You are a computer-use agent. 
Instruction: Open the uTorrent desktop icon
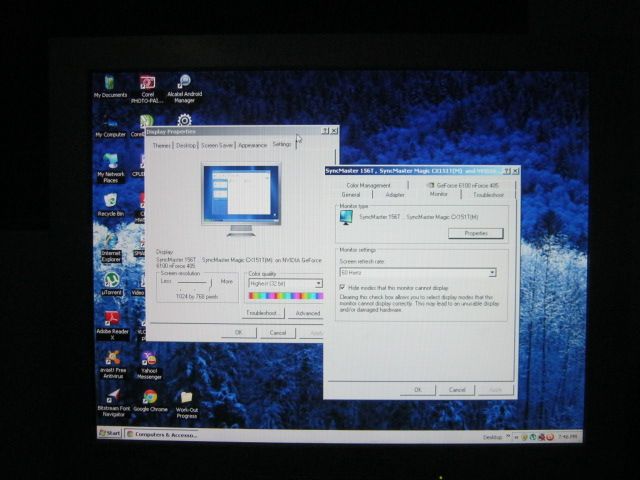pos(111,280)
